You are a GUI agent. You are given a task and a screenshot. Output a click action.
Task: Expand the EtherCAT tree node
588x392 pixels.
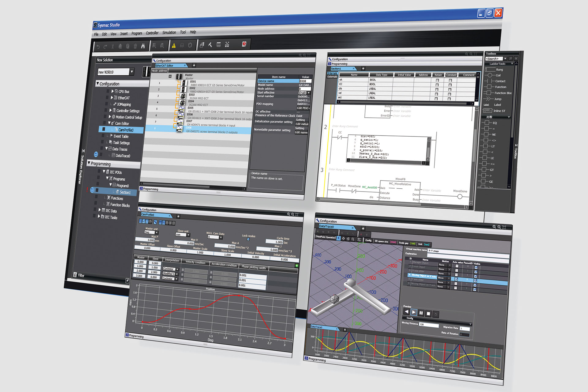pyautogui.click(x=112, y=98)
